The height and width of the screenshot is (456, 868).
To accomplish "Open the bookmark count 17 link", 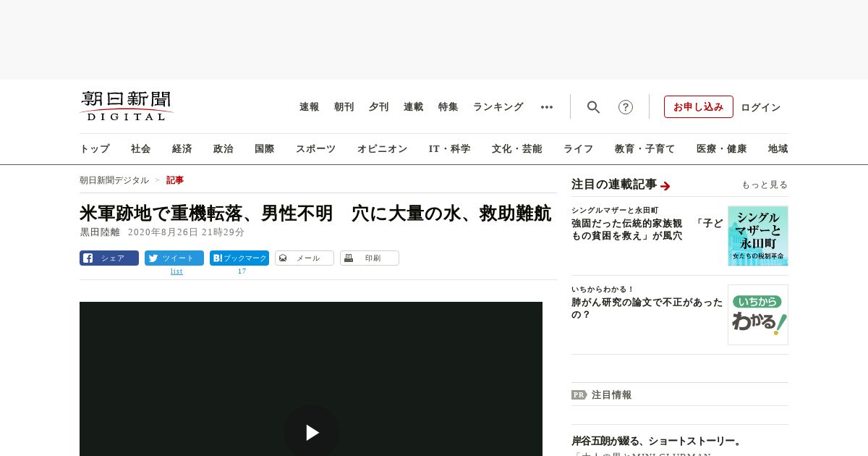I will (x=242, y=271).
